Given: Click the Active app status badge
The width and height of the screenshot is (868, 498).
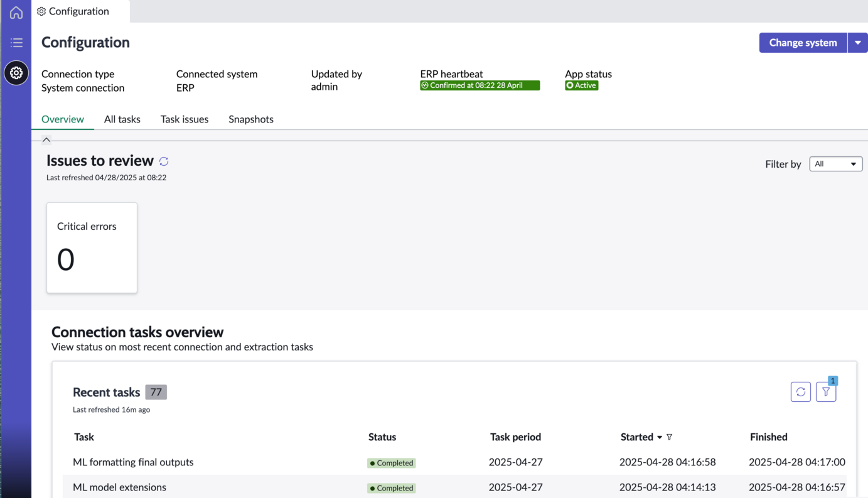Looking at the screenshot, I should [x=582, y=85].
